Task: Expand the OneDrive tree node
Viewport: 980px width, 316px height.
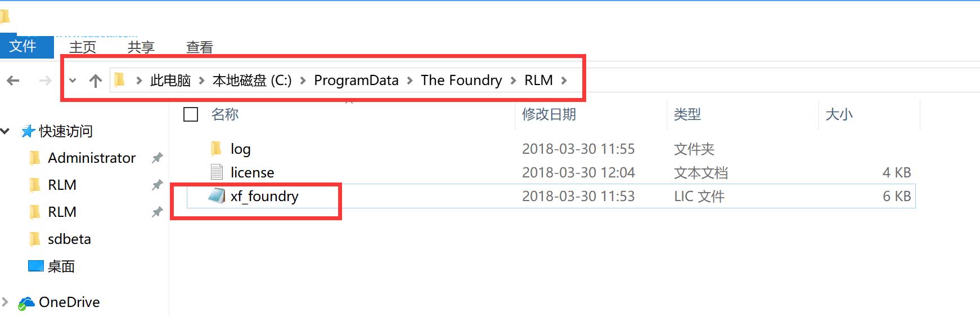Action: tap(5, 302)
